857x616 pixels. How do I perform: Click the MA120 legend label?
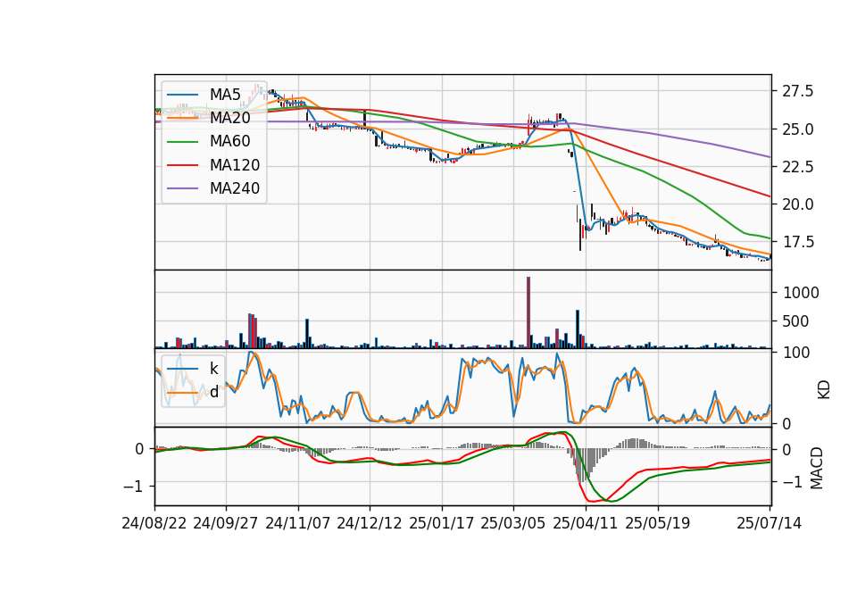[235, 165]
